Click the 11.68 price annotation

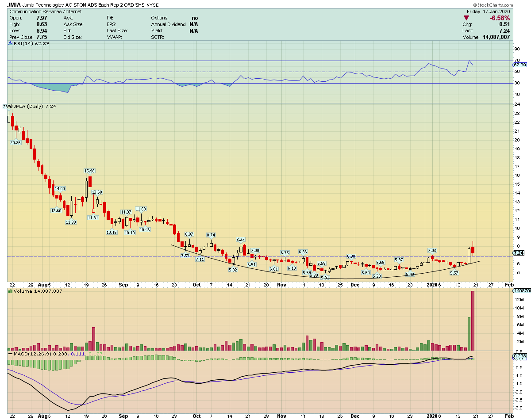click(141, 209)
